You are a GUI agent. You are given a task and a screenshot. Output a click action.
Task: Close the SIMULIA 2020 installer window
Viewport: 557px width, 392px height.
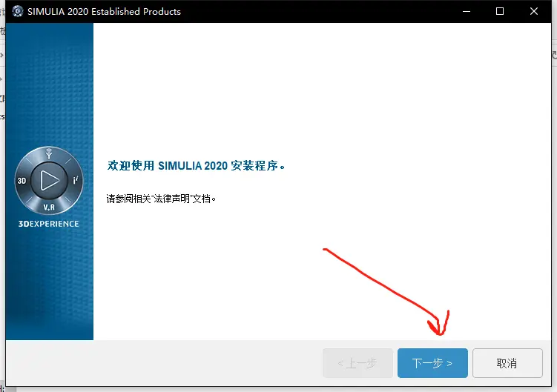(x=533, y=11)
